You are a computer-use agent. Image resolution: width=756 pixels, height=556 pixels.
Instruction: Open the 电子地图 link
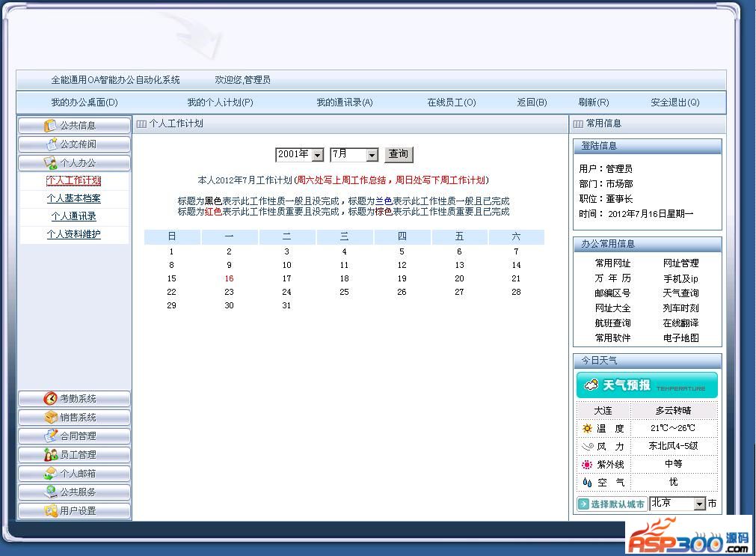(680, 338)
